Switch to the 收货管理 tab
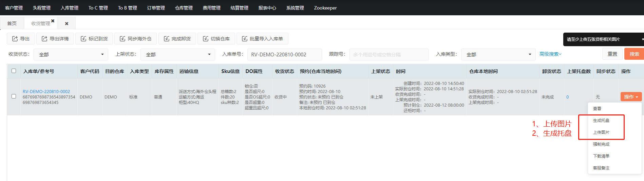The height and width of the screenshot is (181, 644). click(x=40, y=23)
